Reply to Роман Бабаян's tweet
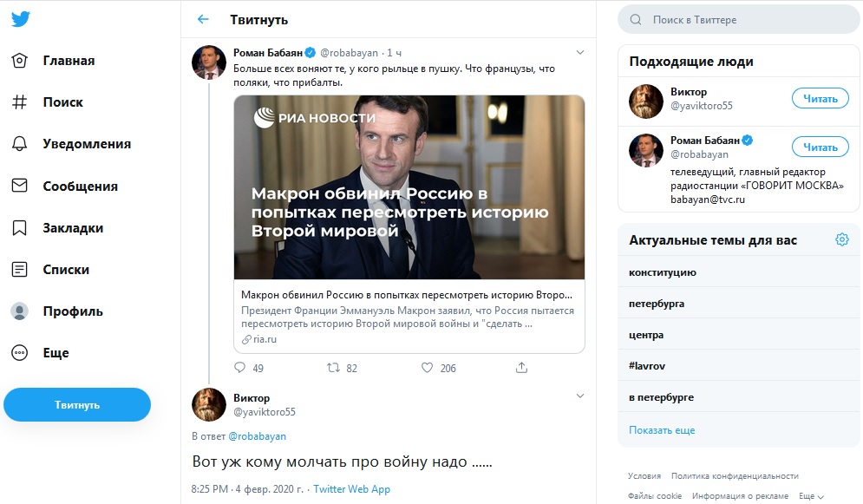This screenshot has width=863, height=504. [x=240, y=368]
